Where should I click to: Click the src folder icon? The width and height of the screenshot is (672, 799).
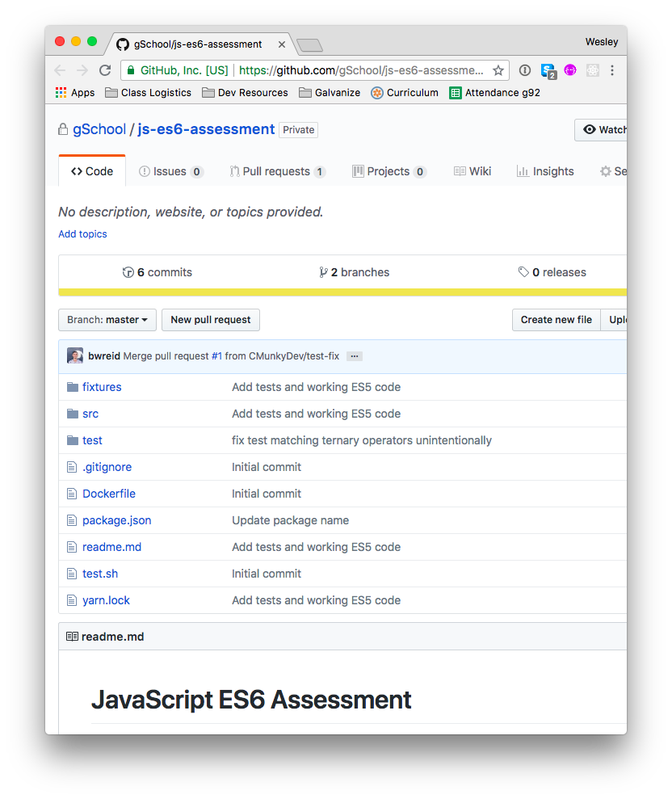(x=73, y=414)
